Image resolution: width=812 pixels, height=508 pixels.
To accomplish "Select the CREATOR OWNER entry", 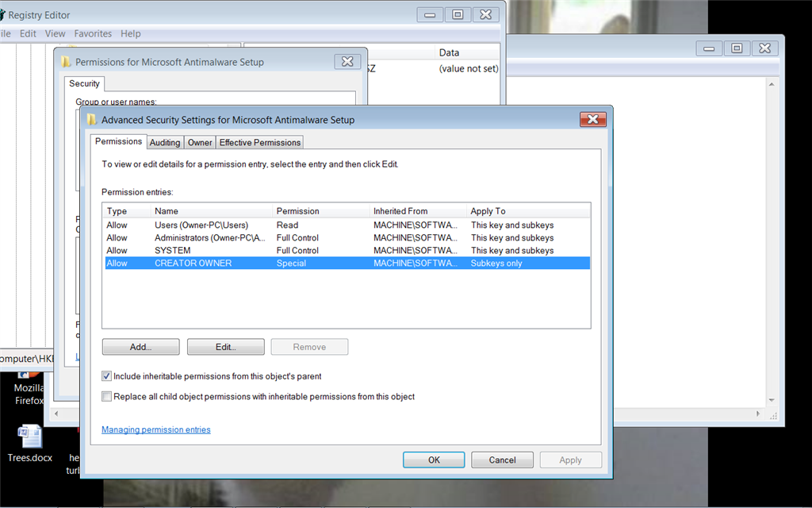I will tap(347, 264).
